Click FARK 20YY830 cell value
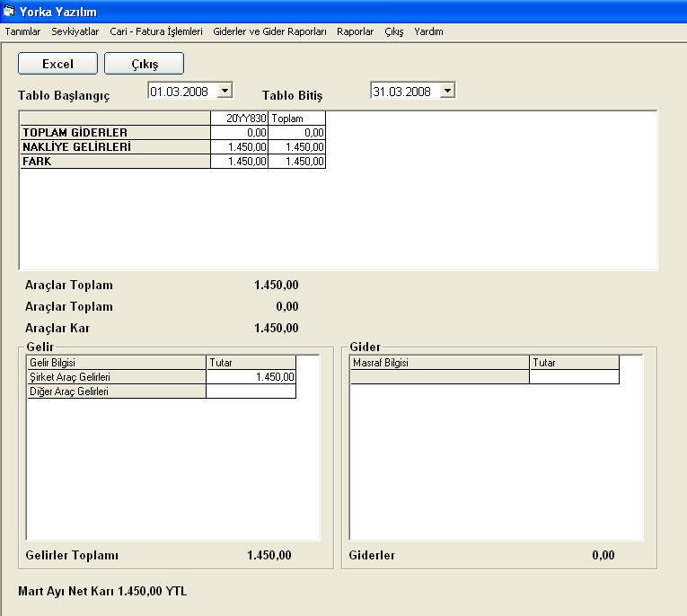Screen dimensions: 687x616 point(239,162)
